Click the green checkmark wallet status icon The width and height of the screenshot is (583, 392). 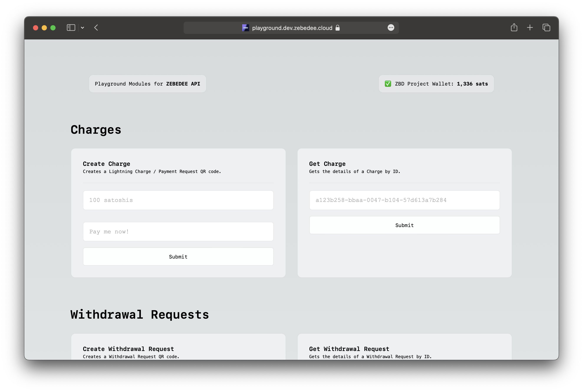(x=388, y=84)
